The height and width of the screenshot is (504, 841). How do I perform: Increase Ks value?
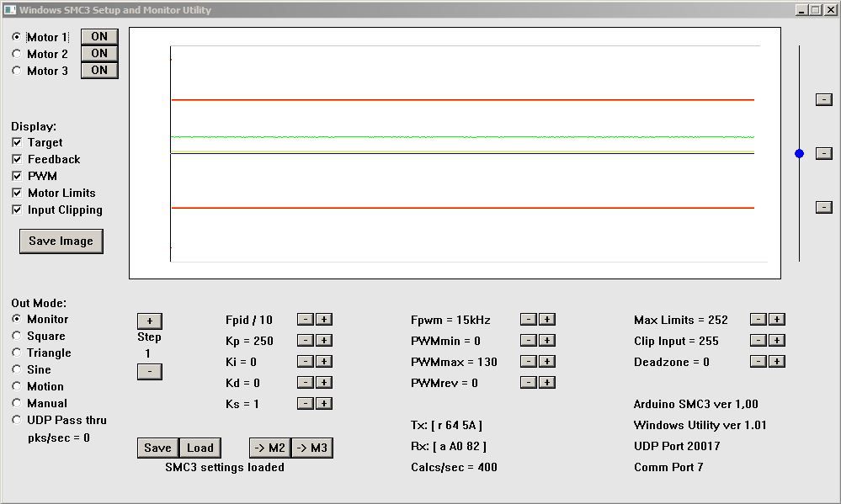324,403
